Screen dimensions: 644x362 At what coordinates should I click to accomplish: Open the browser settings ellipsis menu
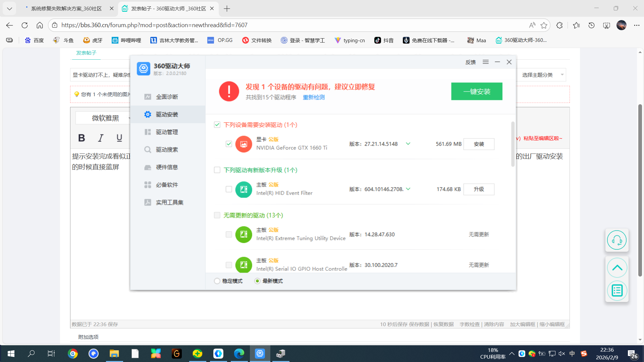637,25
